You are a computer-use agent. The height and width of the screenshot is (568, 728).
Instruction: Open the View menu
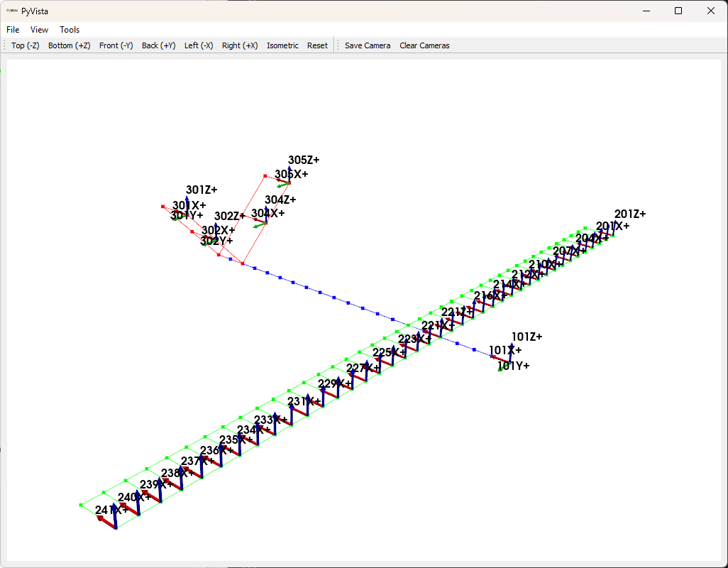click(39, 30)
